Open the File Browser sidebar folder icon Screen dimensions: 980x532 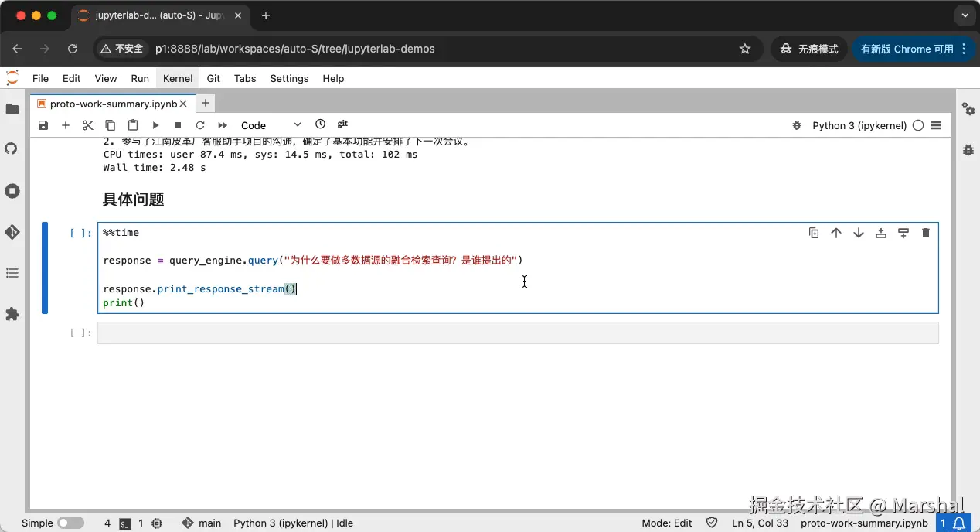(x=12, y=109)
